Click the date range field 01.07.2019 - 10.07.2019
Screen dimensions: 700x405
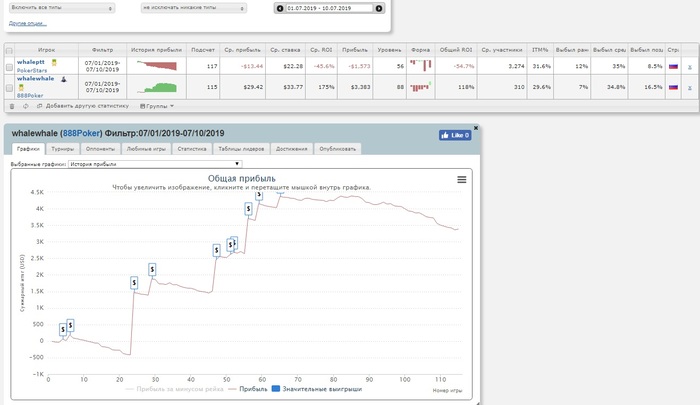[x=329, y=8]
